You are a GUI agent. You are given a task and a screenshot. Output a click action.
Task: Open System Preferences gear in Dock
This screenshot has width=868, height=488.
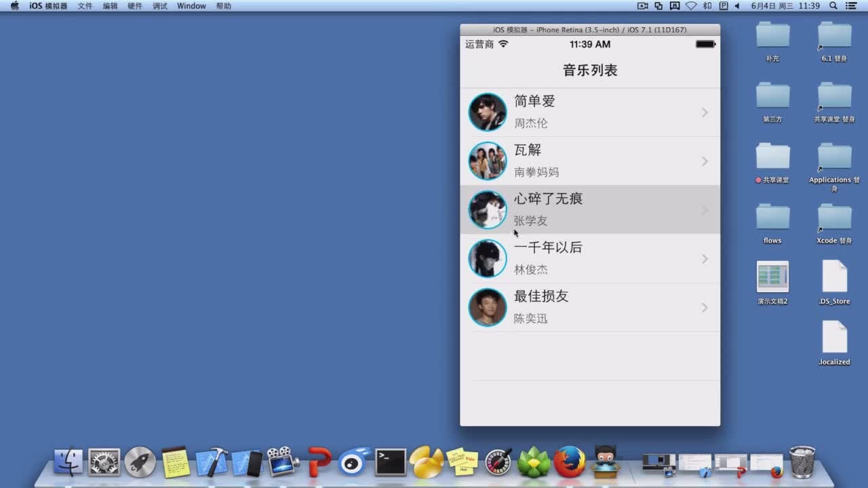[x=104, y=462]
